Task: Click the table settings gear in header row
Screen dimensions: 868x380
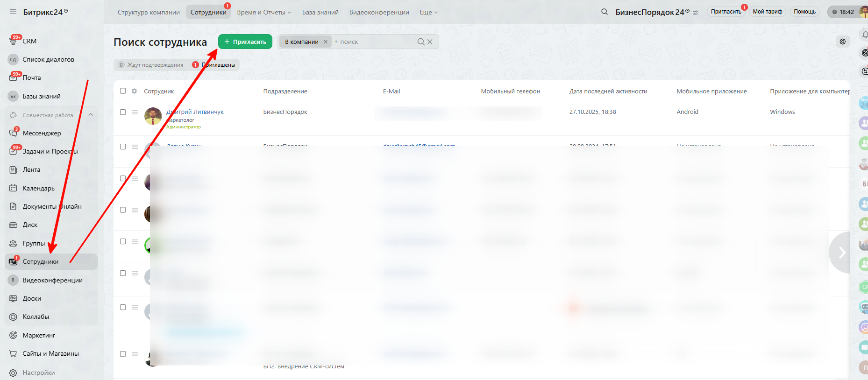Action: click(135, 91)
